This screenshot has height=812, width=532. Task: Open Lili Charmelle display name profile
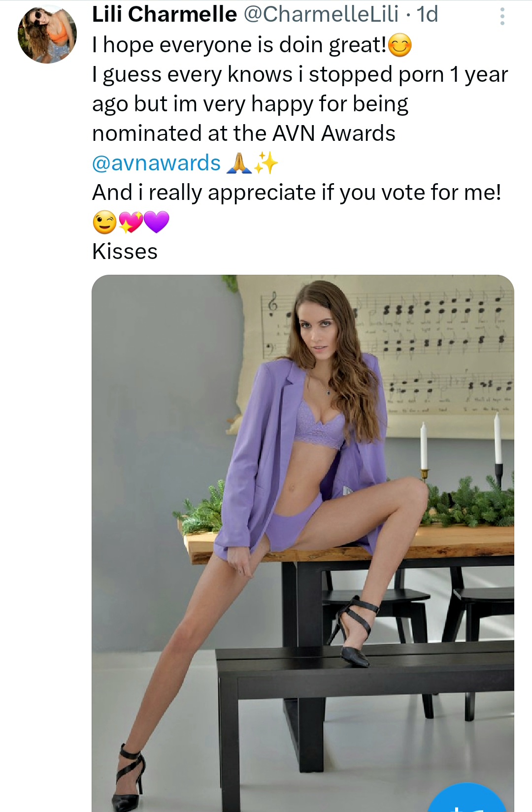point(165,14)
